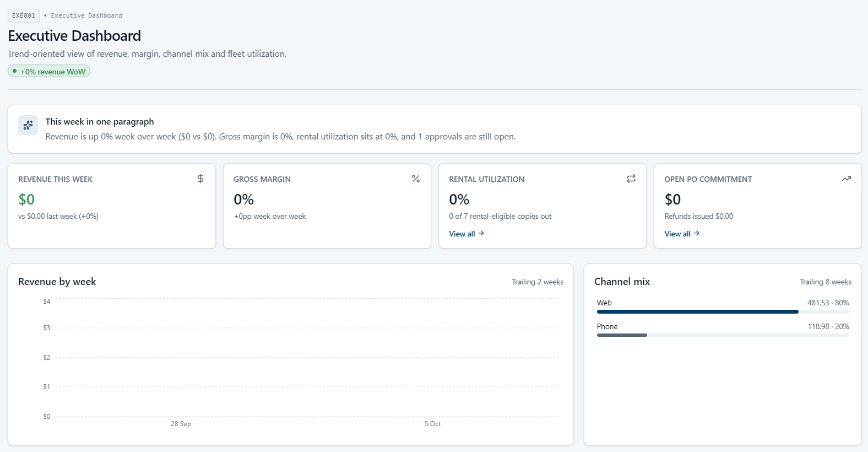868x452 pixels.
Task: Click the EXE001 code badge
Action: click(24, 15)
